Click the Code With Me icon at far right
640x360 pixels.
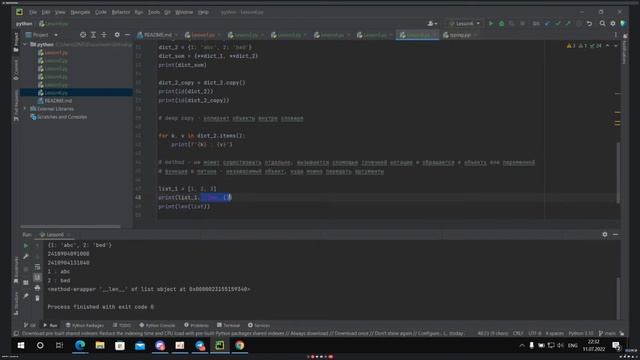tap(623, 24)
